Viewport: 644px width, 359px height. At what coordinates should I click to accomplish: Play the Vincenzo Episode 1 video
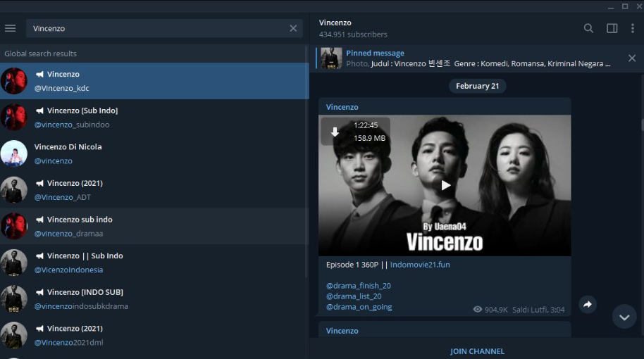pos(445,185)
